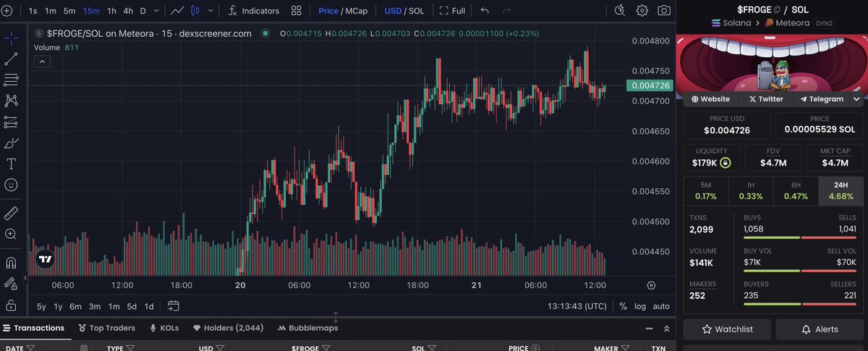Viewport: 868px width, 351px height.
Task: Open chart settings gear
Action: (642, 11)
